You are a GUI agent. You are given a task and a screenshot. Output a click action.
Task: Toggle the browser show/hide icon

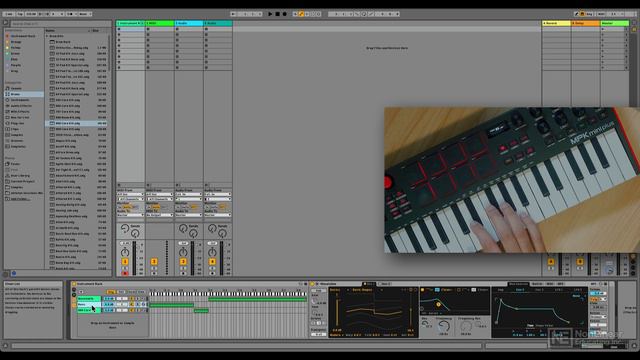[x=6, y=23]
